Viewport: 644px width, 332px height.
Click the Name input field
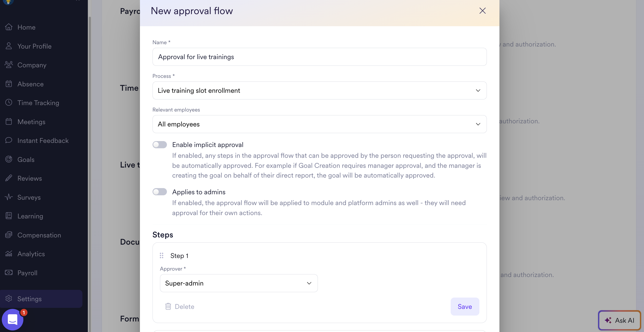[x=319, y=57]
